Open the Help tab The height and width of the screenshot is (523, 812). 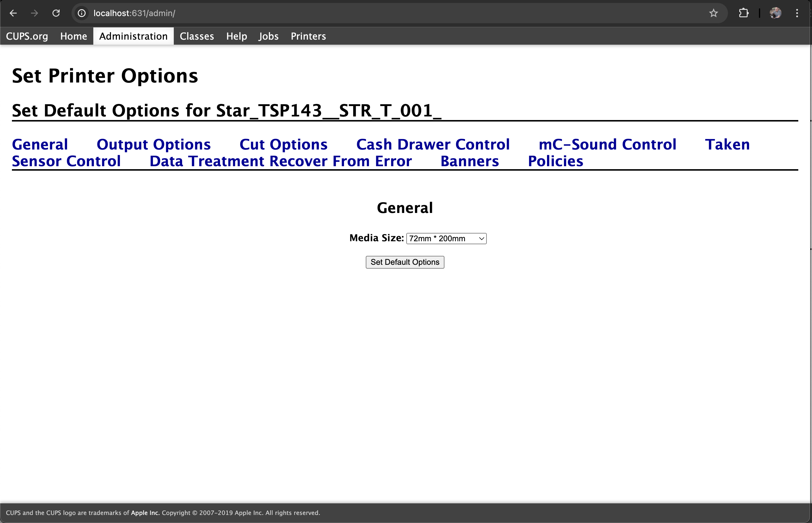tap(237, 36)
